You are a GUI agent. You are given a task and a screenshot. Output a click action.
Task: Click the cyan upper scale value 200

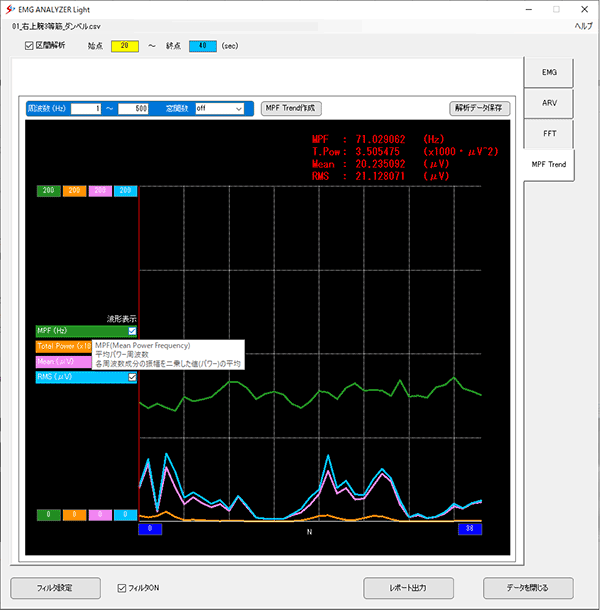[125, 191]
